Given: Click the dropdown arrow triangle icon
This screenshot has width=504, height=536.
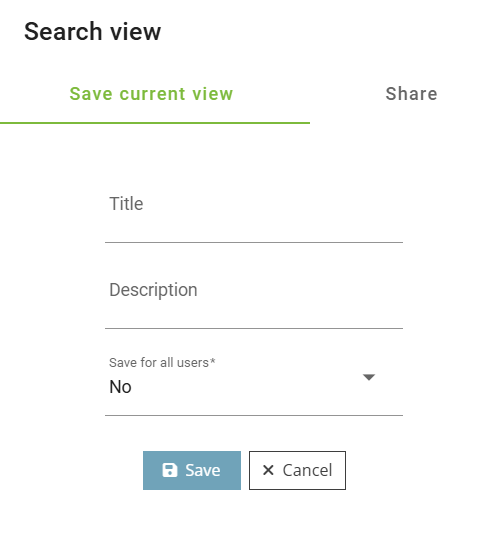Looking at the screenshot, I should coord(369,377).
